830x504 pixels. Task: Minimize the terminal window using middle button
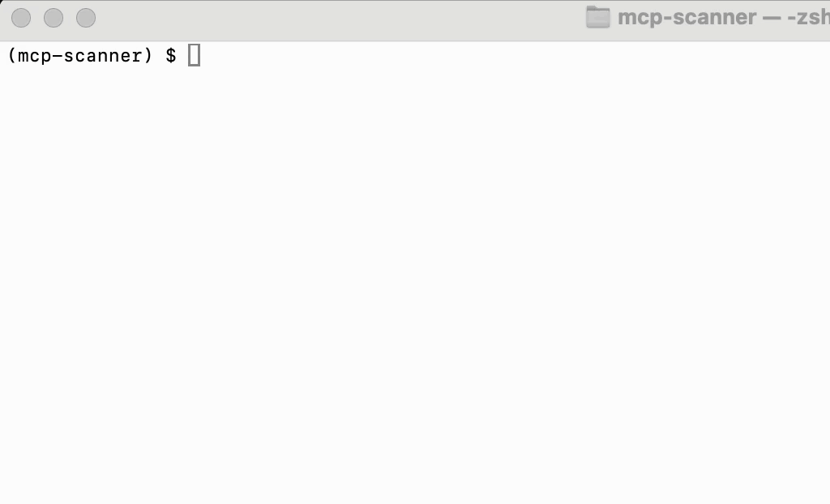pyautogui.click(x=53, y=18)
